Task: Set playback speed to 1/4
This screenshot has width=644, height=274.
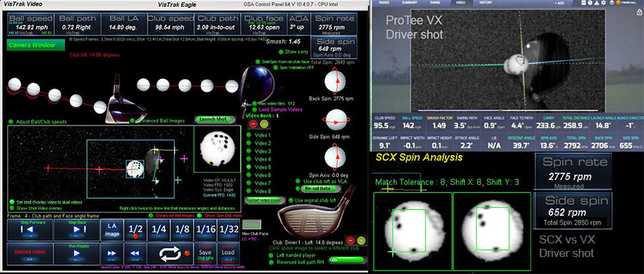Action: pos(158,230)
